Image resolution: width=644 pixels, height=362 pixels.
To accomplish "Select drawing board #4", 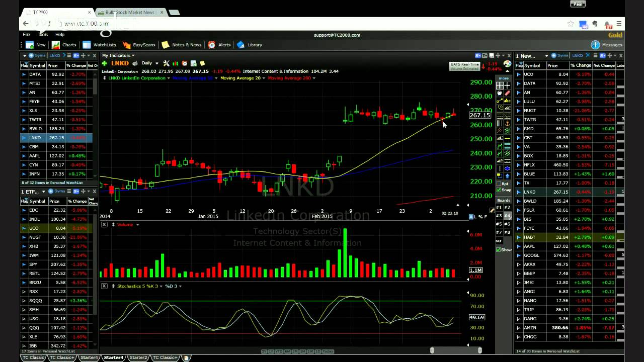I will (x=507, y=216).
